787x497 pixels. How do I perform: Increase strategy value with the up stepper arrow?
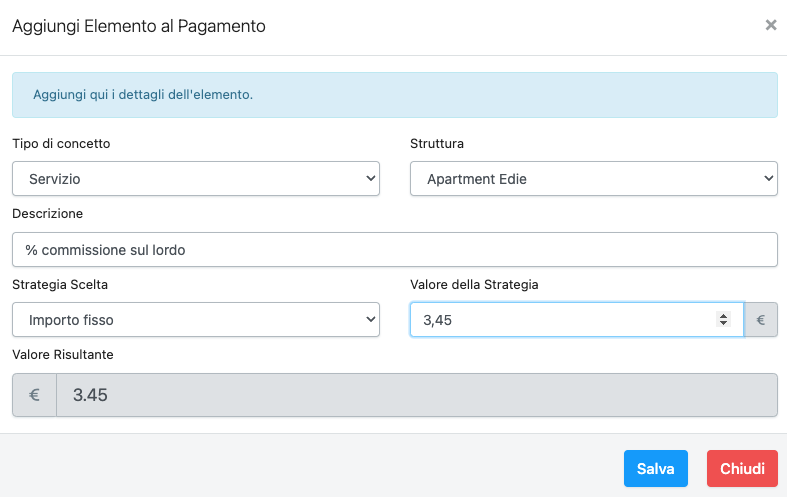point(724,316)
